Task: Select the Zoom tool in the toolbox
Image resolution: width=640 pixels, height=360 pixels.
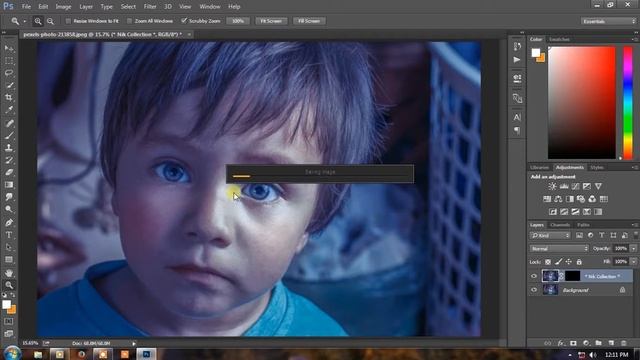Action: click(9, 285)
